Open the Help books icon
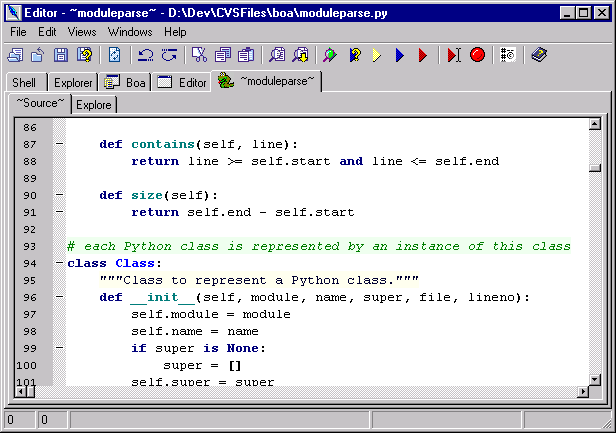 [x=539, y=55]
